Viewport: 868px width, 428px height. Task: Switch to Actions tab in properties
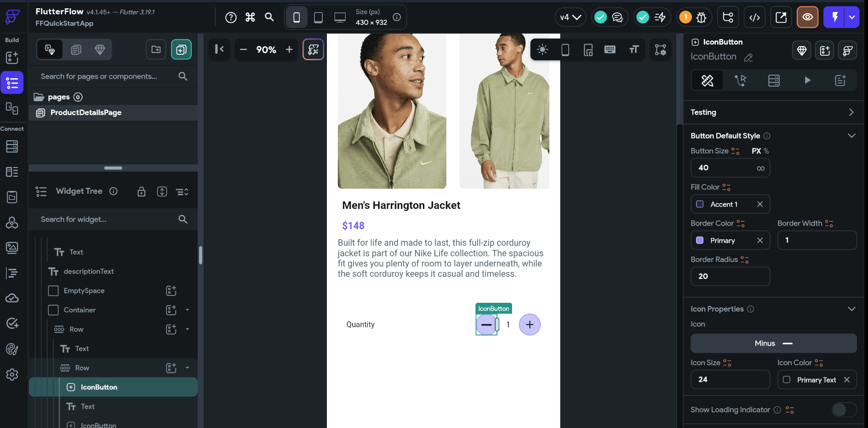tap(740, 81)
